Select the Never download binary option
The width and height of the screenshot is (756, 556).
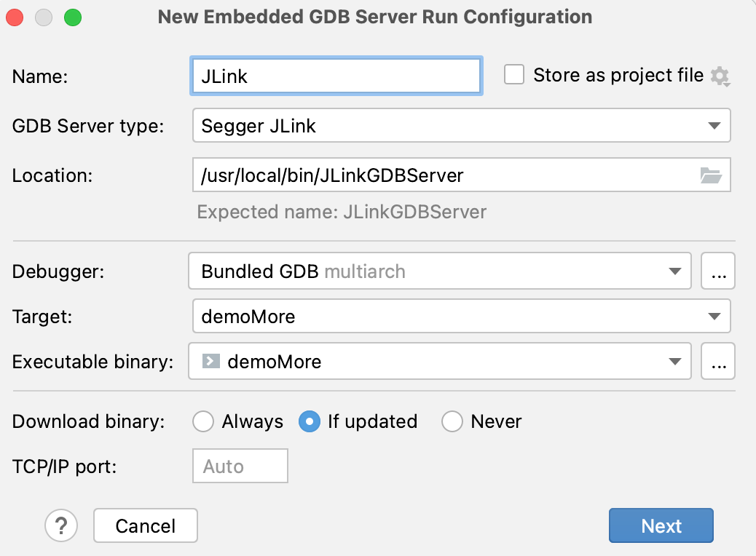click(x=452, y=421)
